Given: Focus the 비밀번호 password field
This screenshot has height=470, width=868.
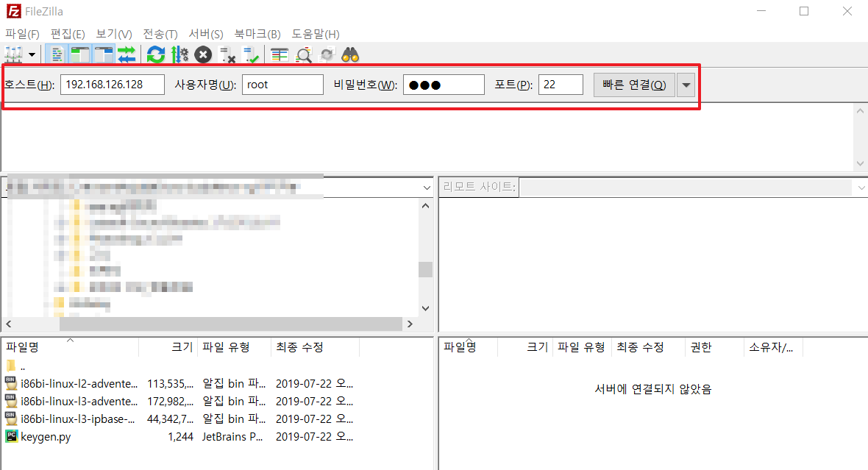Looking at the screenshot, I should tap(444, 85).
